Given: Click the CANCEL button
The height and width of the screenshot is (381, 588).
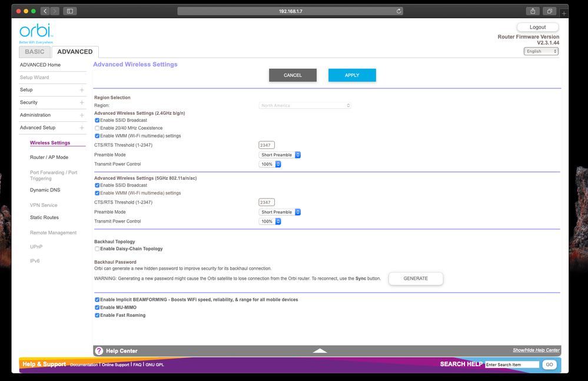Looking at the screenshot, I should coord(293,75).
